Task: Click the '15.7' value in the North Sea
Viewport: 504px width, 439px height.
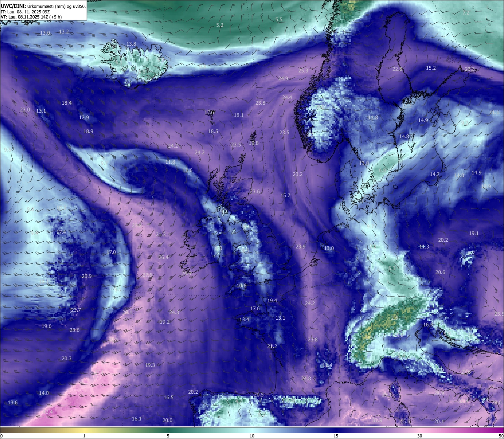Action: [x=285, y=196]
